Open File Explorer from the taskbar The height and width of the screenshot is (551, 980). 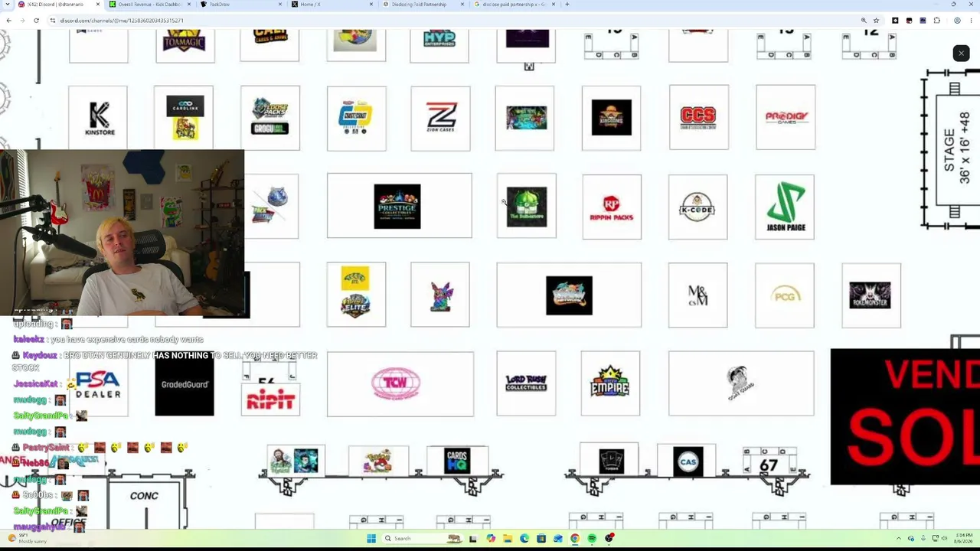pos(508,539)
